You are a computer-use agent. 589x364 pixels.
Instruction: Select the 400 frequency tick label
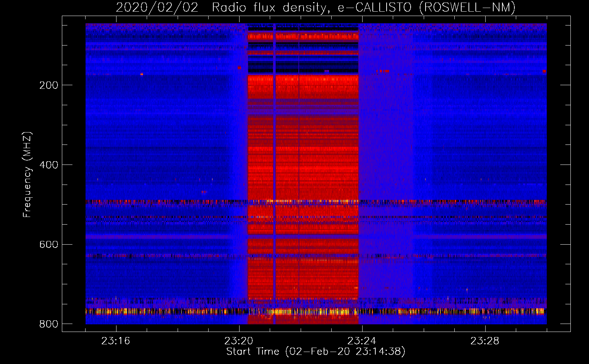click(49, 165)
